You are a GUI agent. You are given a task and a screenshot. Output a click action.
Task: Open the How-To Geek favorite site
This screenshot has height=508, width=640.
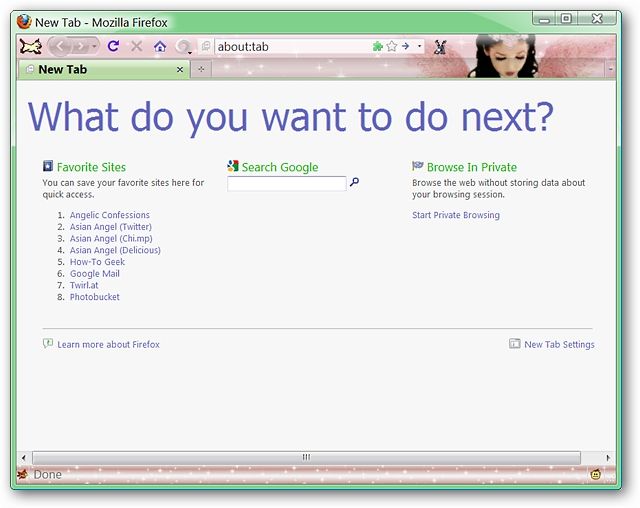coord(97,262)
